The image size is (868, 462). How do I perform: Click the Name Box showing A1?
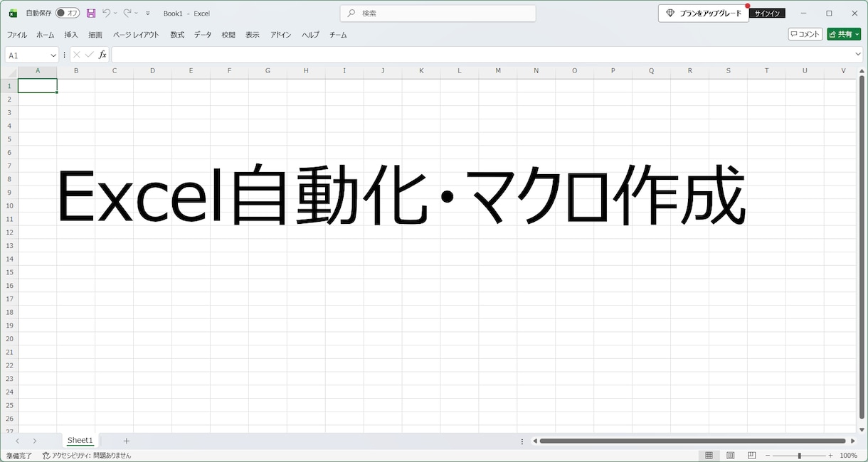tap(26, 55)
